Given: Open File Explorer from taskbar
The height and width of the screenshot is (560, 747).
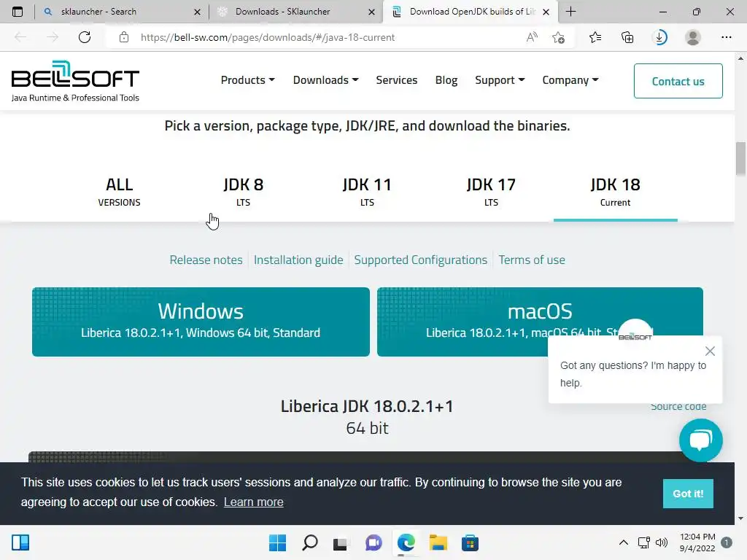Looking at the screenshot, I should point(438,542).
